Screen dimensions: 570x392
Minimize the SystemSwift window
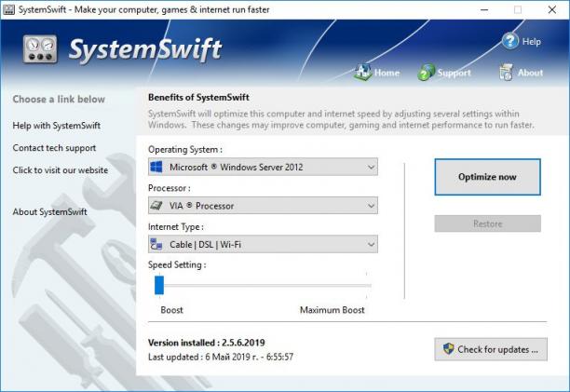(x=484, y=10)
